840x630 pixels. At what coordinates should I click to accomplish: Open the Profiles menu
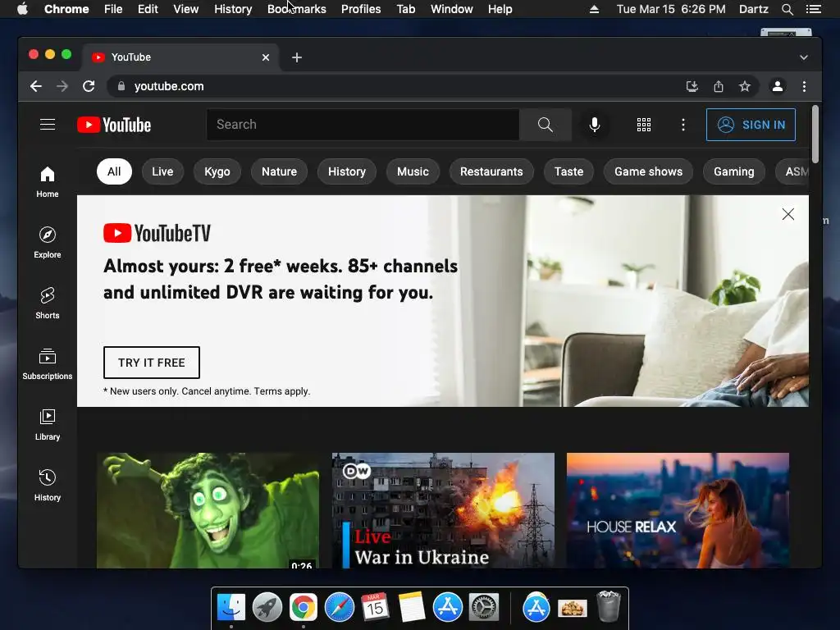(x=361, y=9)
